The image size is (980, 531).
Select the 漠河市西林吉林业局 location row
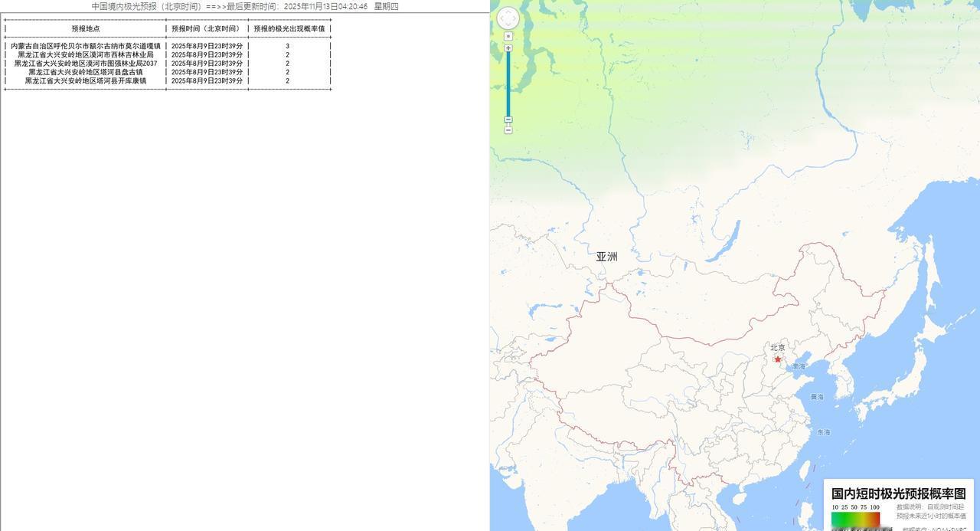click(86, 55)
